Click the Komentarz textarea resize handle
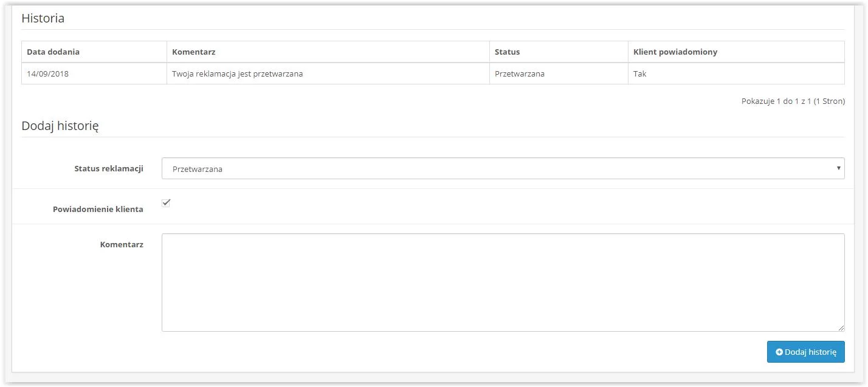 (841, 327)
